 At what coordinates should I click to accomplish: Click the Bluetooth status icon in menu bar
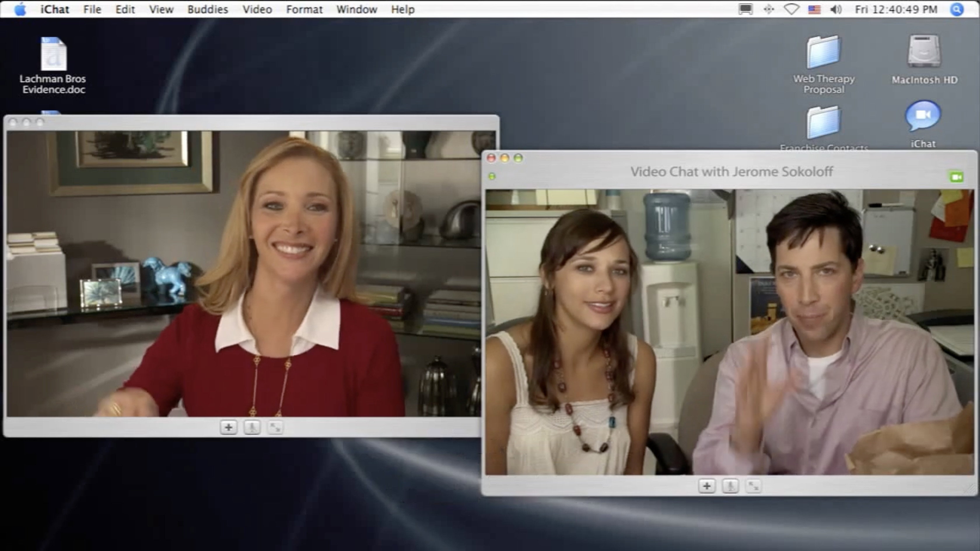click(769, 9)
